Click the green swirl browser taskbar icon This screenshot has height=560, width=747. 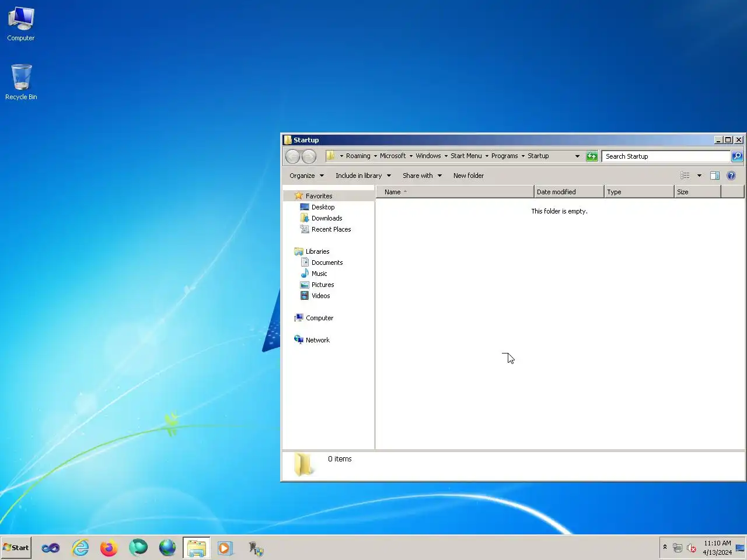click(x=138, y=548)
